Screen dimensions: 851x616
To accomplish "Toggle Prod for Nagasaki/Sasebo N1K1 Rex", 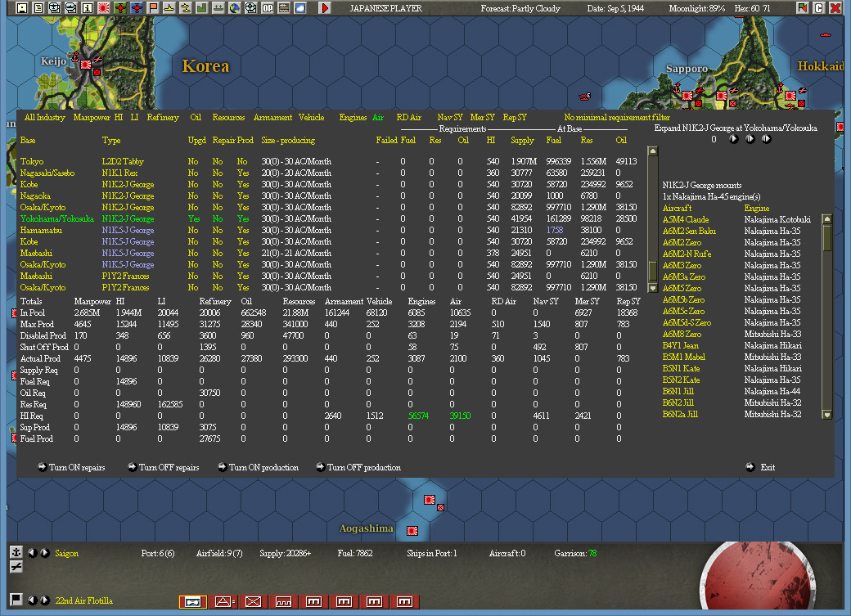I will tap(242, 173).
